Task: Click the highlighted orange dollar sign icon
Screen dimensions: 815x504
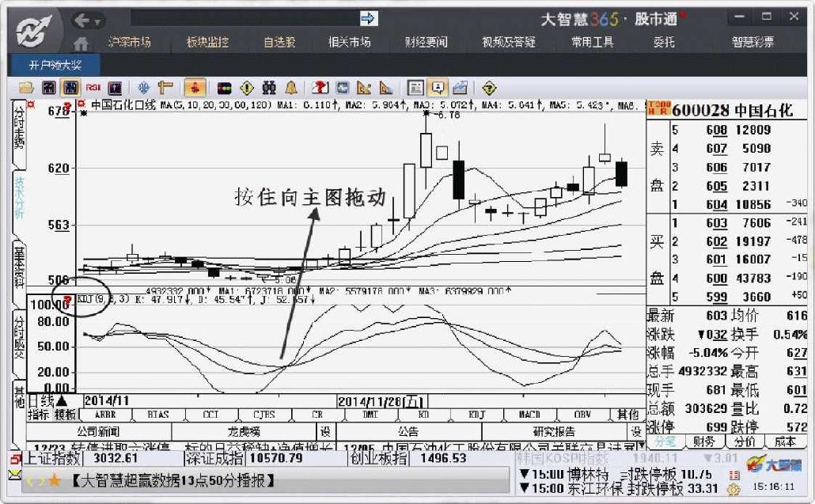Action: [195, 88]
